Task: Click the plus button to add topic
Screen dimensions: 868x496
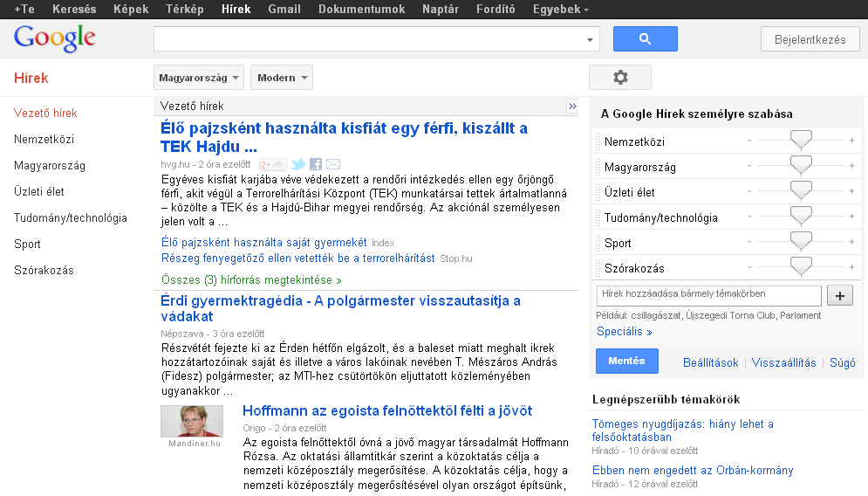Action: tap(840, 295)
